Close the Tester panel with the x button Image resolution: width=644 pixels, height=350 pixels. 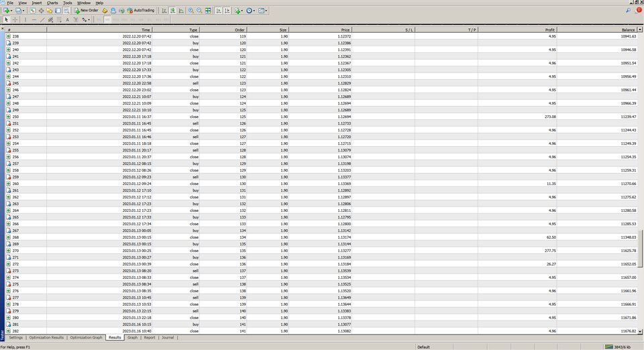click(x=3, y=29)
